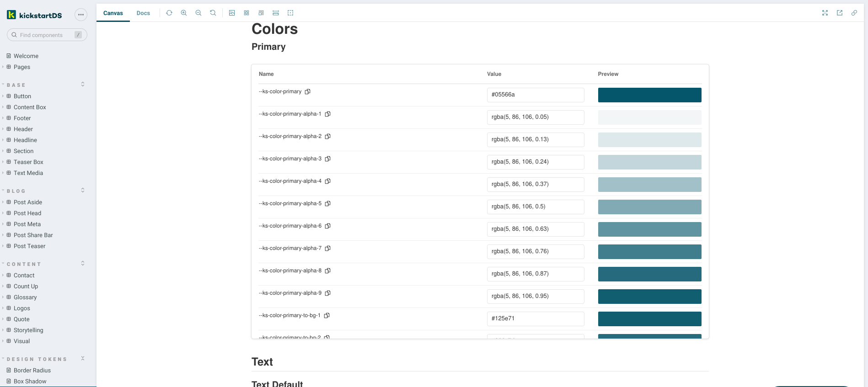The image size is (868, 387).
Task: Switch to the Docs tab
Action: [143, 13]
